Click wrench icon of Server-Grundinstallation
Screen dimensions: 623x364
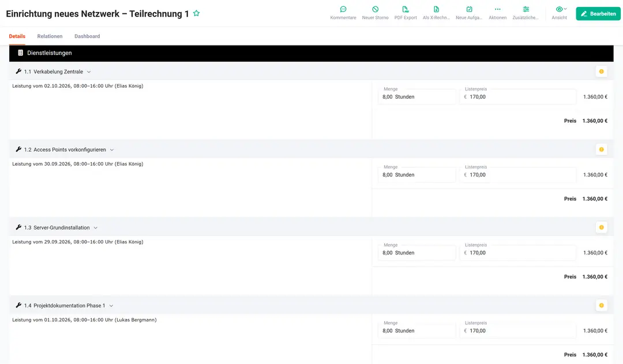18,227
